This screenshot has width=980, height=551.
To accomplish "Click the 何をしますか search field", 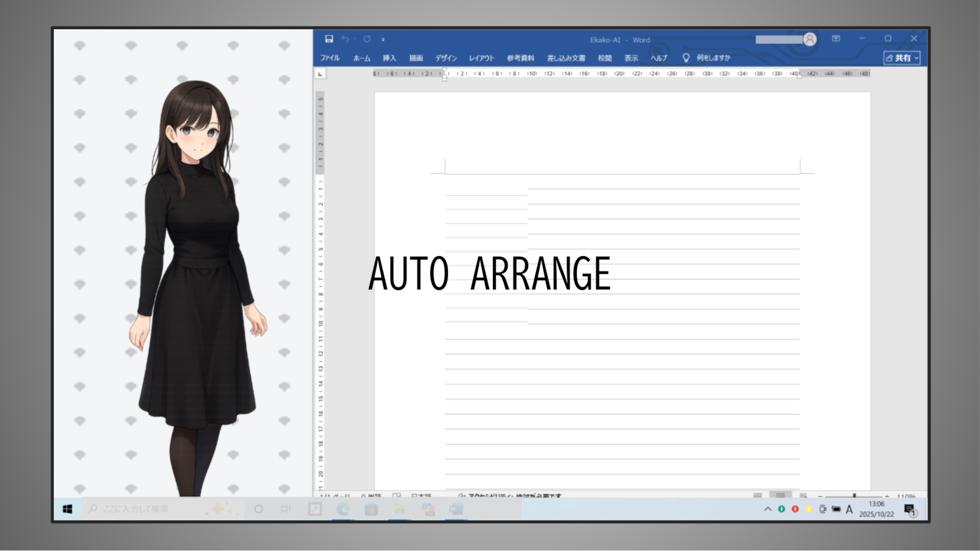I will click(x=714, y=58).
